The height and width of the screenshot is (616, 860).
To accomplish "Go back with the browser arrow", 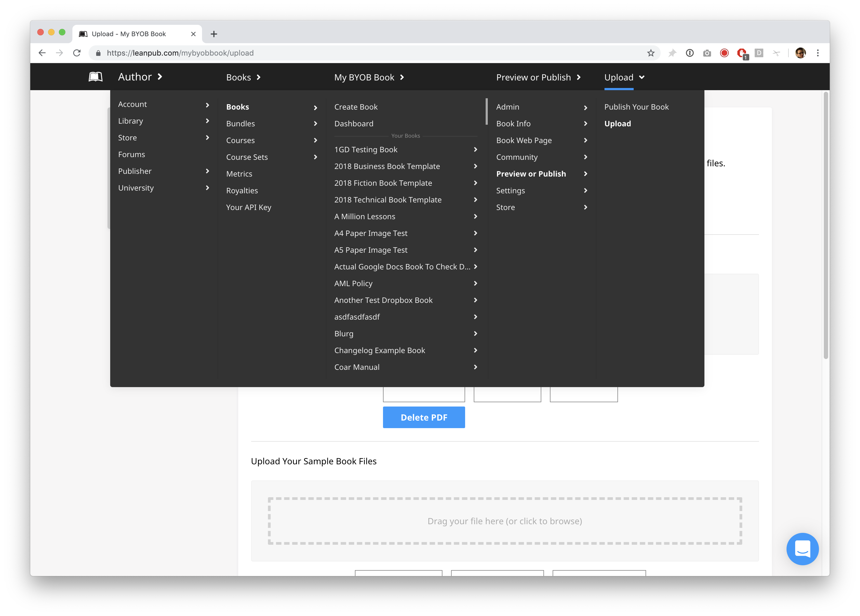I will [x=42, y=53].
